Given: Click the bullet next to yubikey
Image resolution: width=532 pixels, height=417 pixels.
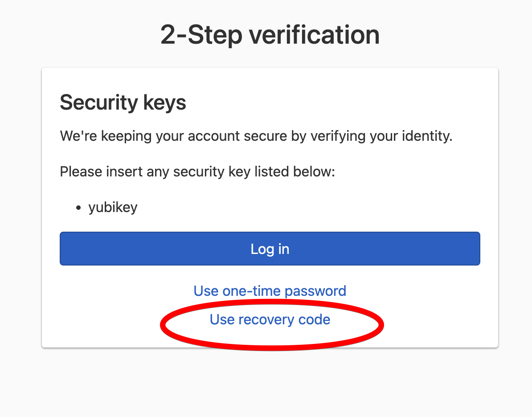Looking at the screenshot, I should pos(78,207).
